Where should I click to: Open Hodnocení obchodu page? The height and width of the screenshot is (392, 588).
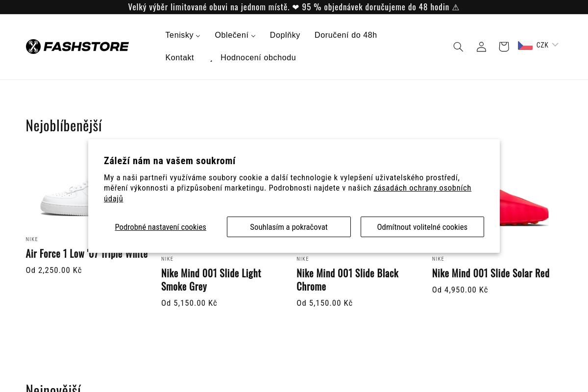click(x=258, y=58)
